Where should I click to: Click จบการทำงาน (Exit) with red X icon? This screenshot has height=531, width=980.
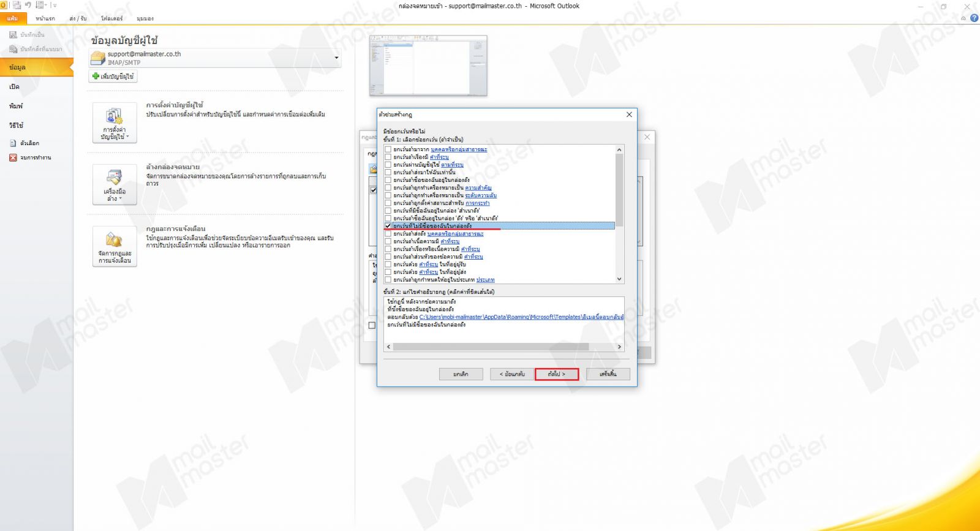30,158
